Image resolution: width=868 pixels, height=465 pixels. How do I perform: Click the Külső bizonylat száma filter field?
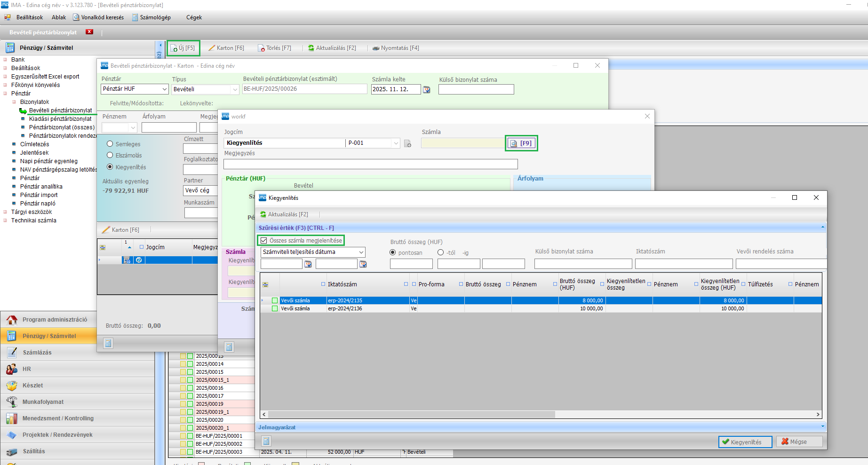coord(583,264)
